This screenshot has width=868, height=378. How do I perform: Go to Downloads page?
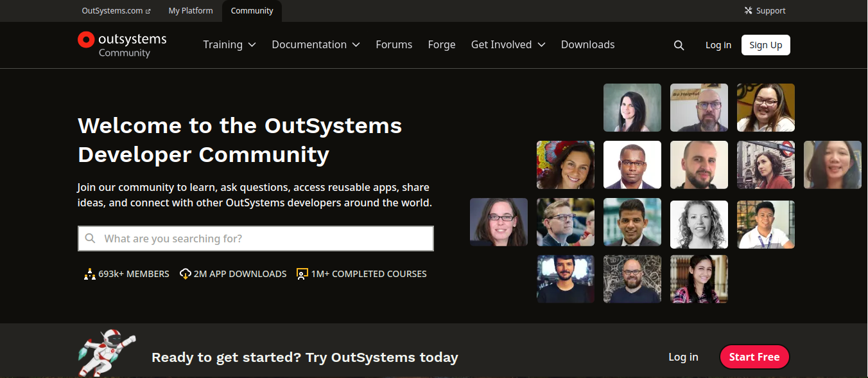588,45
